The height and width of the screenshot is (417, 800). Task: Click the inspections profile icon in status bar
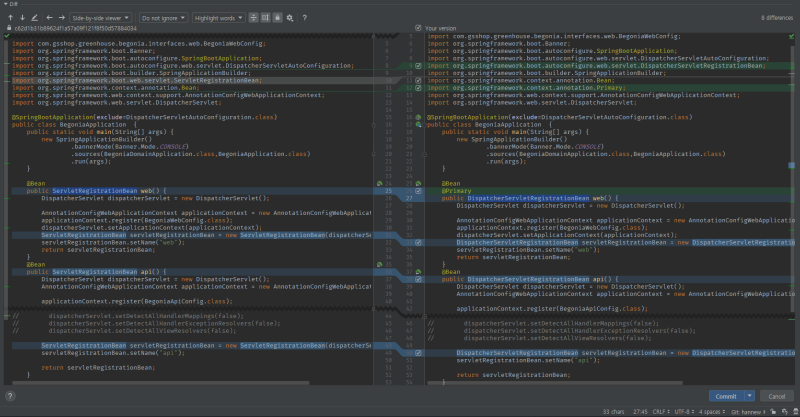click(x=785, y=411)
